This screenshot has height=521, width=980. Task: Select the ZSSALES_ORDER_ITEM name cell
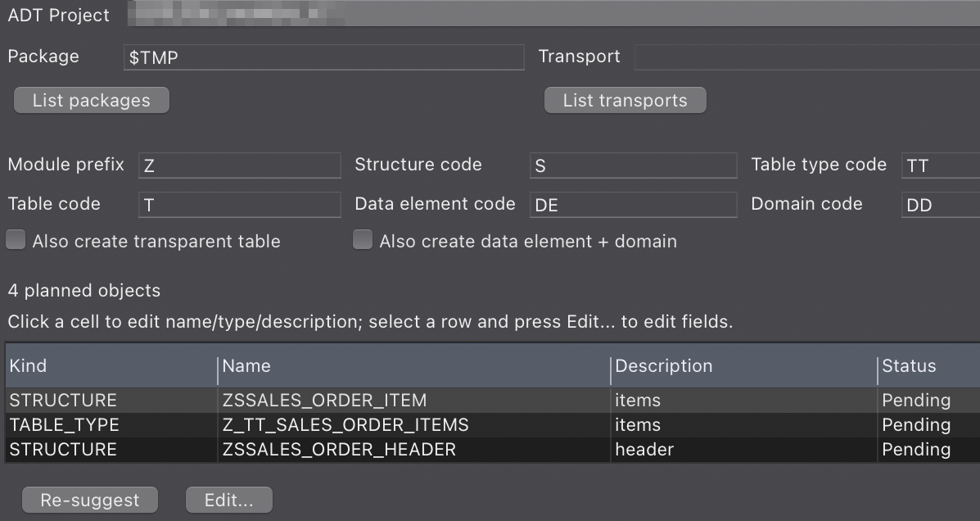pos(413,400)
